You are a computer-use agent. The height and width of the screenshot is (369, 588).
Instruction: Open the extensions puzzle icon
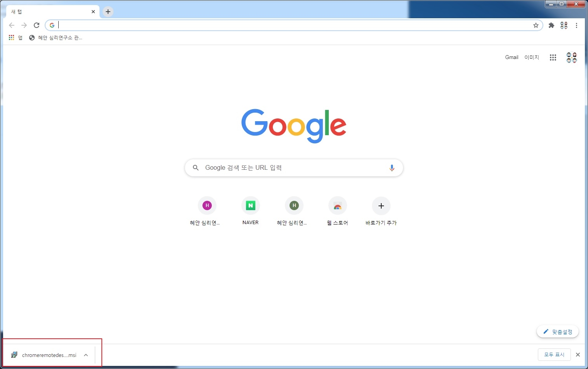click(x=551, y=25)
